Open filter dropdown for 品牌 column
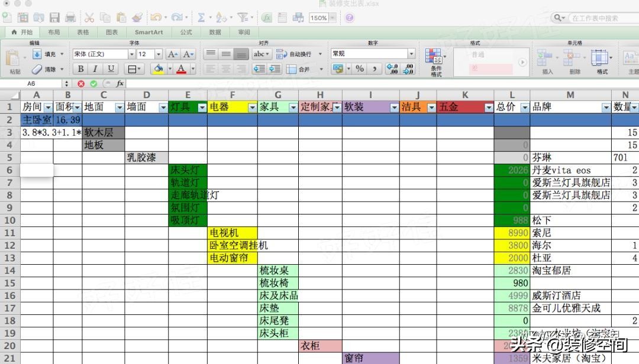639x364 pixels. [x=606, y=108]
